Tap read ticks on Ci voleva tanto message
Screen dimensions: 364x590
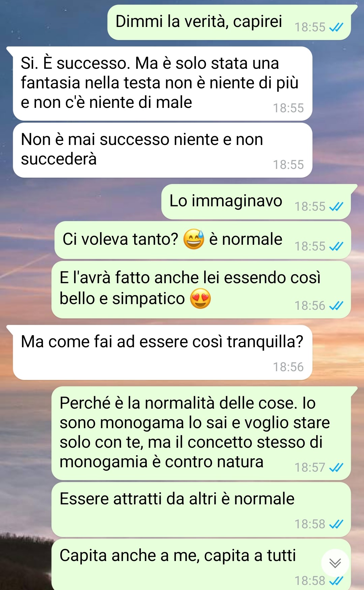point(336,246)
